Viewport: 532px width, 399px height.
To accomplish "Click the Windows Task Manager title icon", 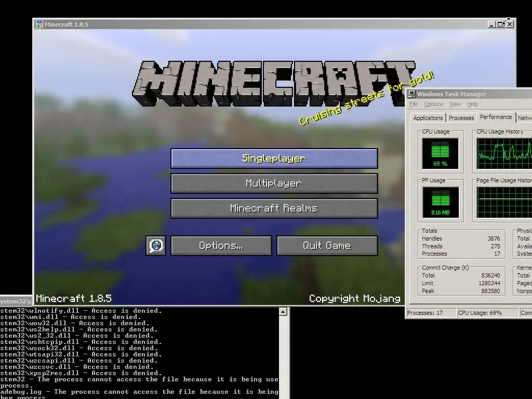I will tap(412, 94).
